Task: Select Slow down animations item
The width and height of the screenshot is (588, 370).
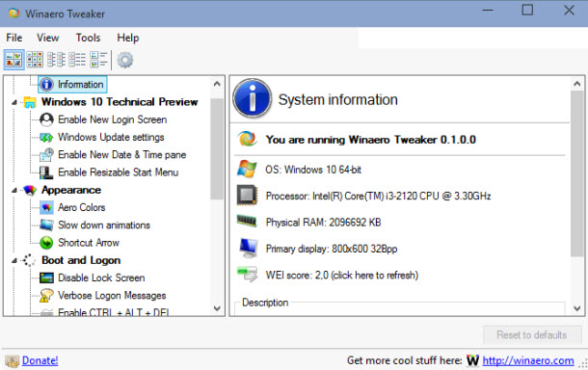Action: pyautogui.click(x=104, y=225)
